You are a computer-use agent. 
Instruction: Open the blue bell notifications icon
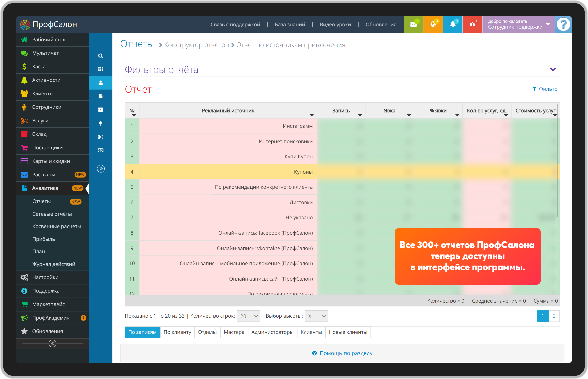click(x=453, y=24)
